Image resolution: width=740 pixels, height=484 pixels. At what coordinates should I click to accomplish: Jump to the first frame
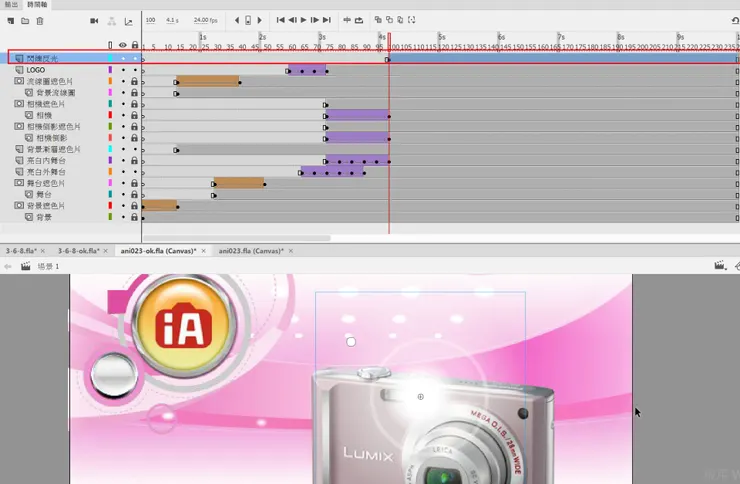pyautogui.click(x=280, y=20)
